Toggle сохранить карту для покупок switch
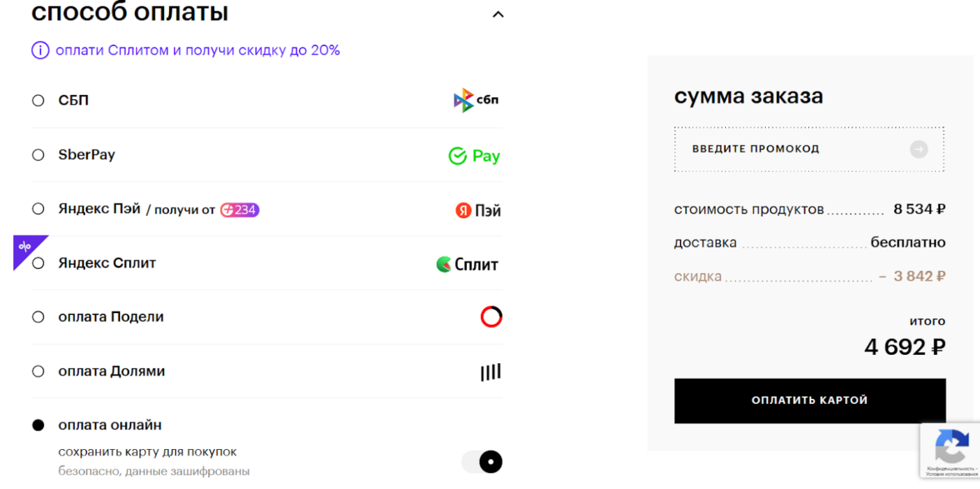Image resolution: width=980 pixels, height=489 pixels. pos(482,462)
